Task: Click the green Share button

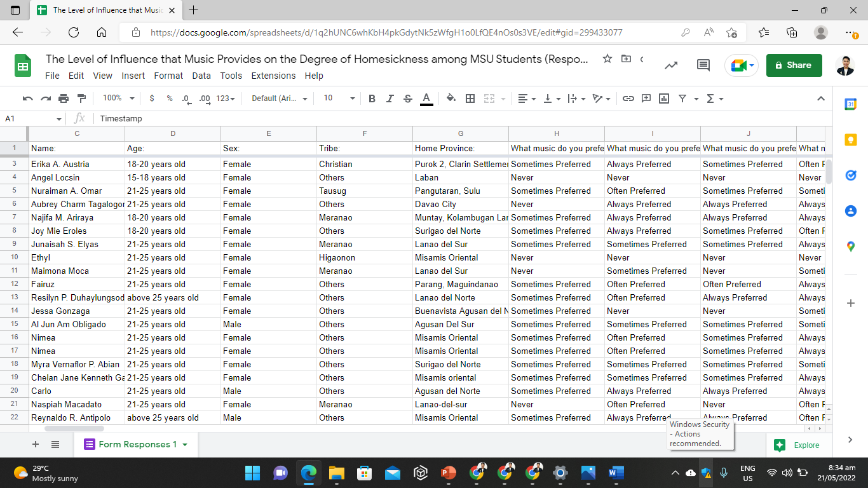Action: pos(794,65)
